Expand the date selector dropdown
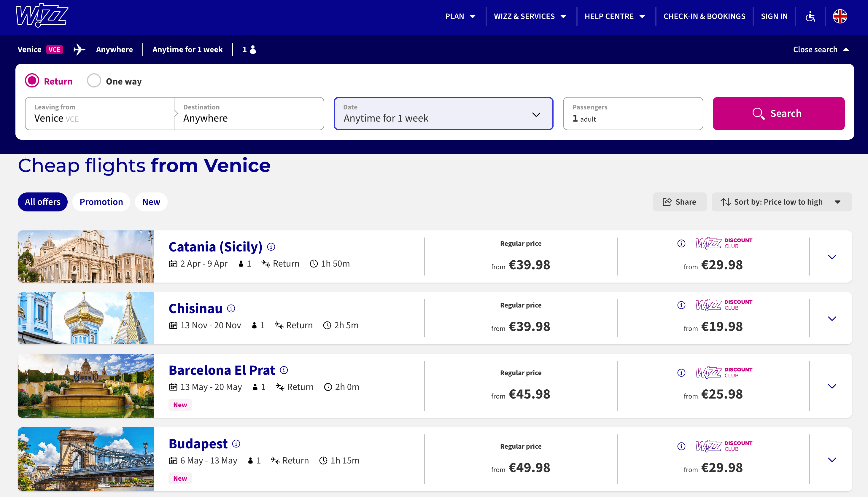This screenshot has width=868, height=497. (535, 113)
